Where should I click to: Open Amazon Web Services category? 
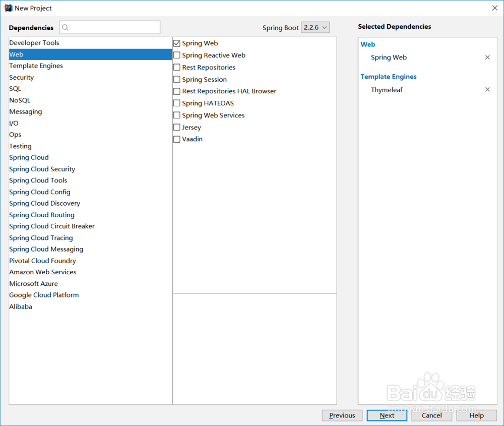coord(91,272)
